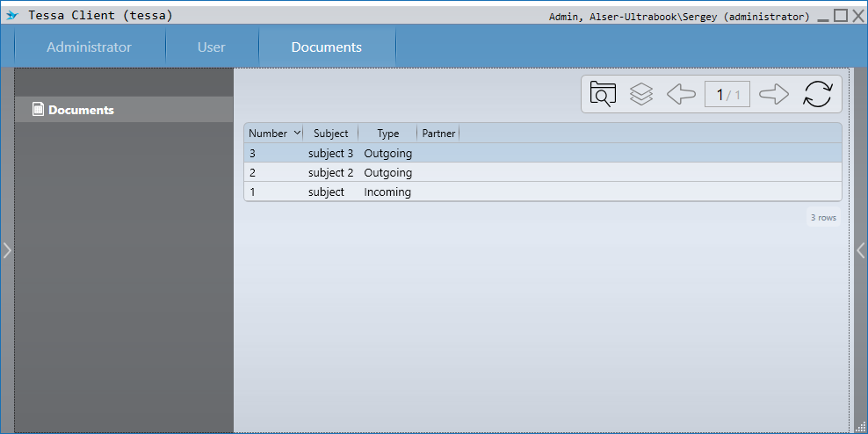The height and width of the screenshot is (434, 868).
Task: Switch to the Administrator tab
Action: [89, 47]
